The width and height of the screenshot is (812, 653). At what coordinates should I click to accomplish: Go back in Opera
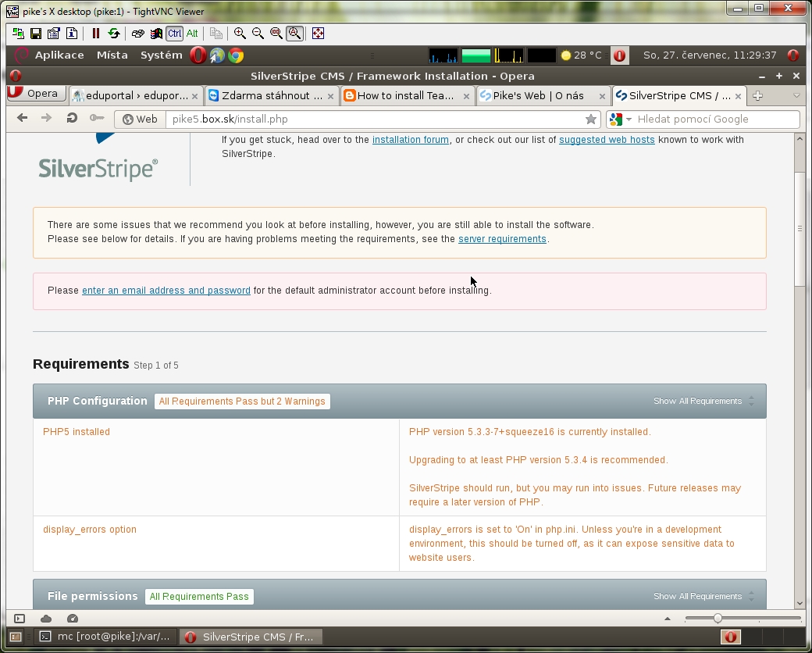click(23, 118)
